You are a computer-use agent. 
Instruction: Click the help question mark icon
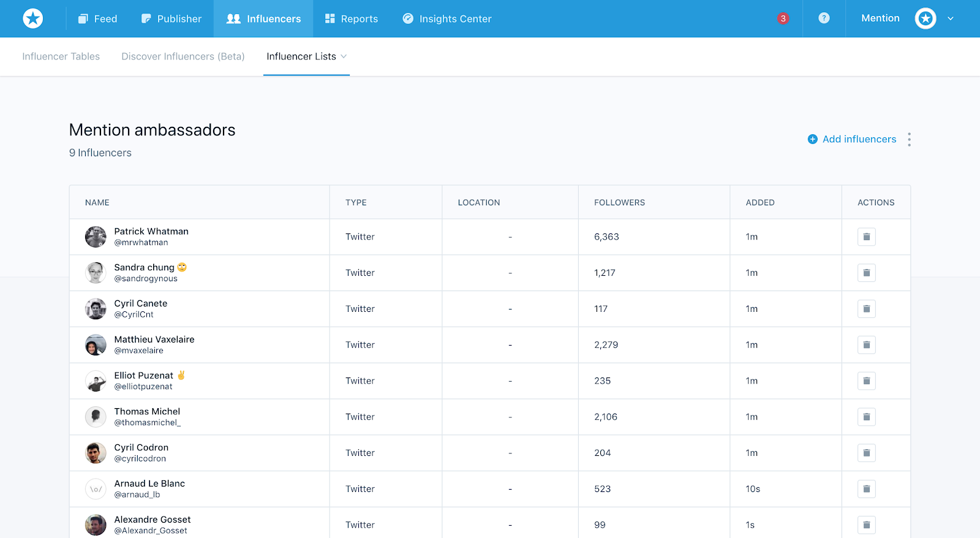(x=824, y=18)
